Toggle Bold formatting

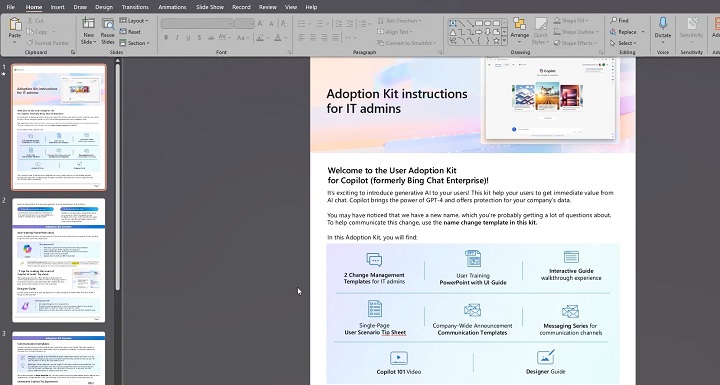[x=166, y=38]
